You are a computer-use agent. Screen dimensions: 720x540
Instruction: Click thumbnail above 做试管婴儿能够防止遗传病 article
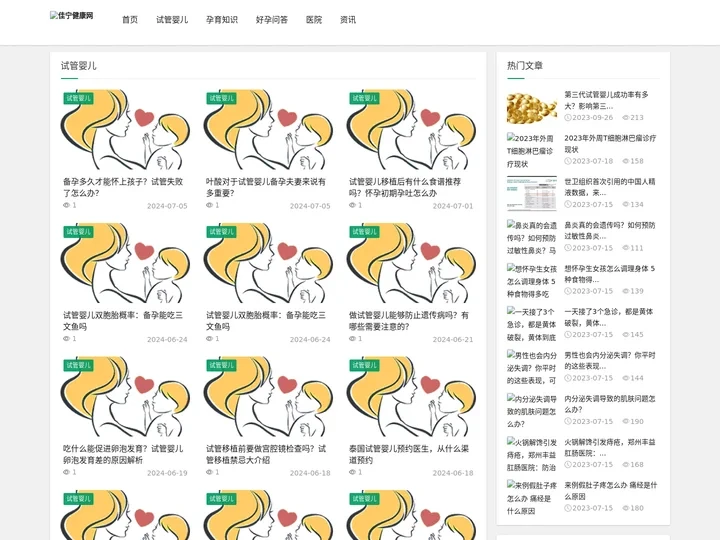pyautogui.click(x=411, y=263)
